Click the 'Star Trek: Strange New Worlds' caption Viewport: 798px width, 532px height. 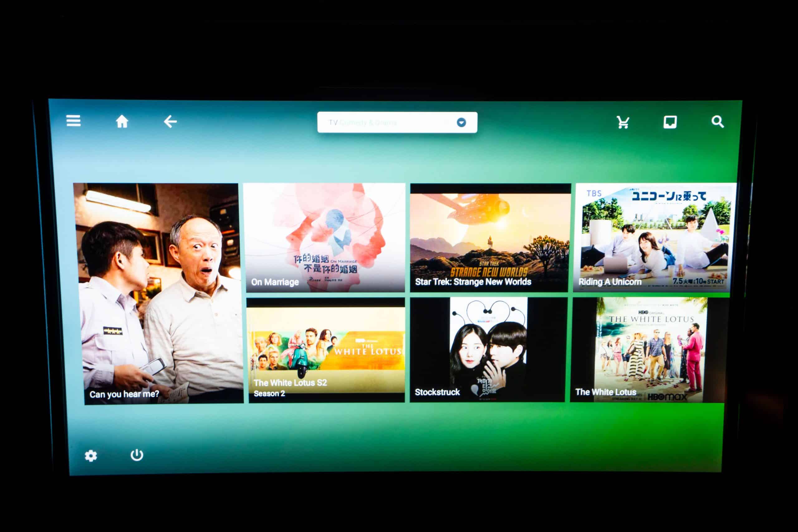click(473, 282)
